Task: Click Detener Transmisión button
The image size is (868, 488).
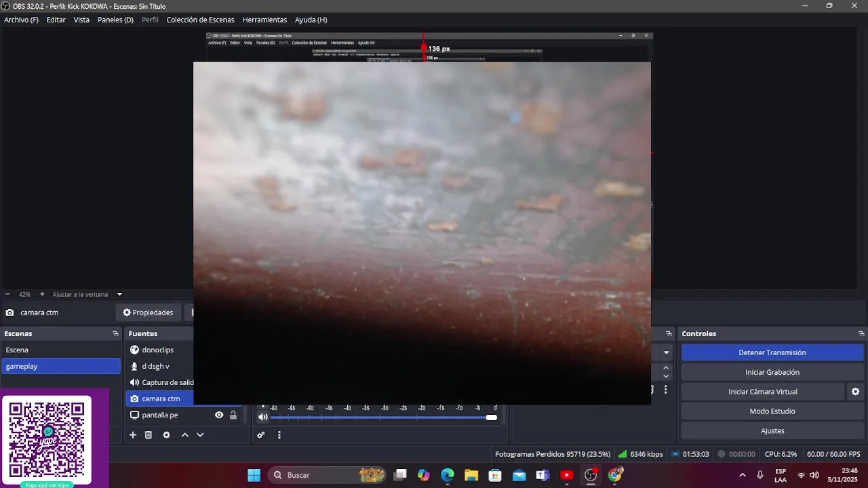Action: [772, 352]
